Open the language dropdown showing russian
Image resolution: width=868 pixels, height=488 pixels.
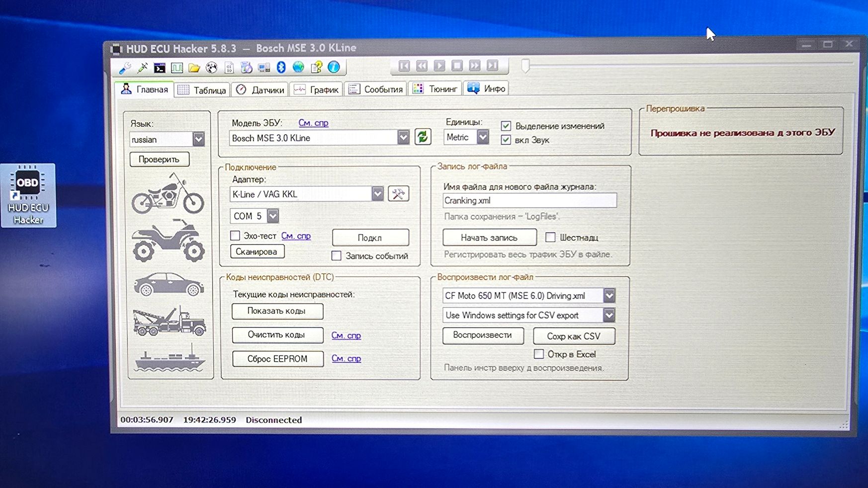(x=198, y=139)
